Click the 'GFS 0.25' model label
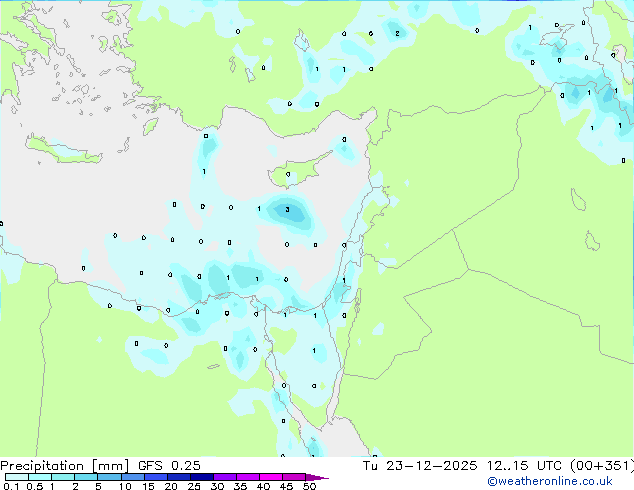Image resolution: width=634 pixels, height=490 pixels. 169,466
